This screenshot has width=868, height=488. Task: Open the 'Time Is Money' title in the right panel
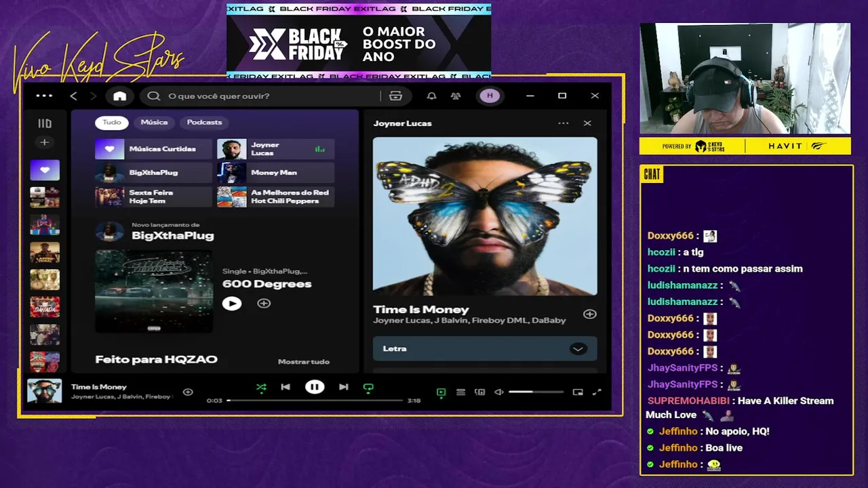point(421,309)
